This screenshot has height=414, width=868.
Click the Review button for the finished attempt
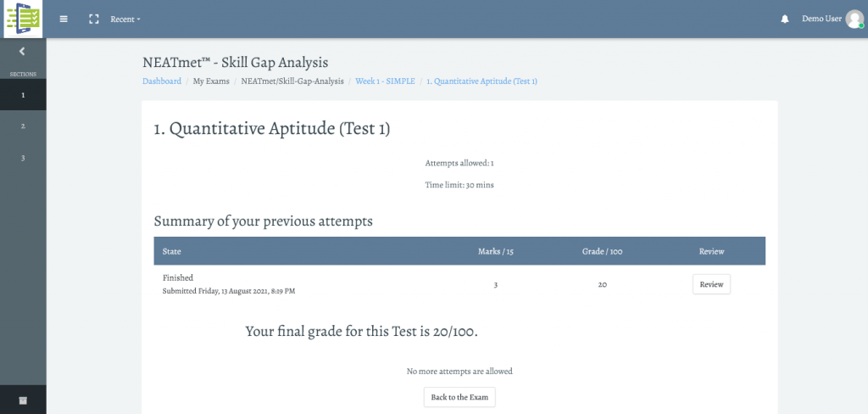pyautogui.click(x=711, y=284)
